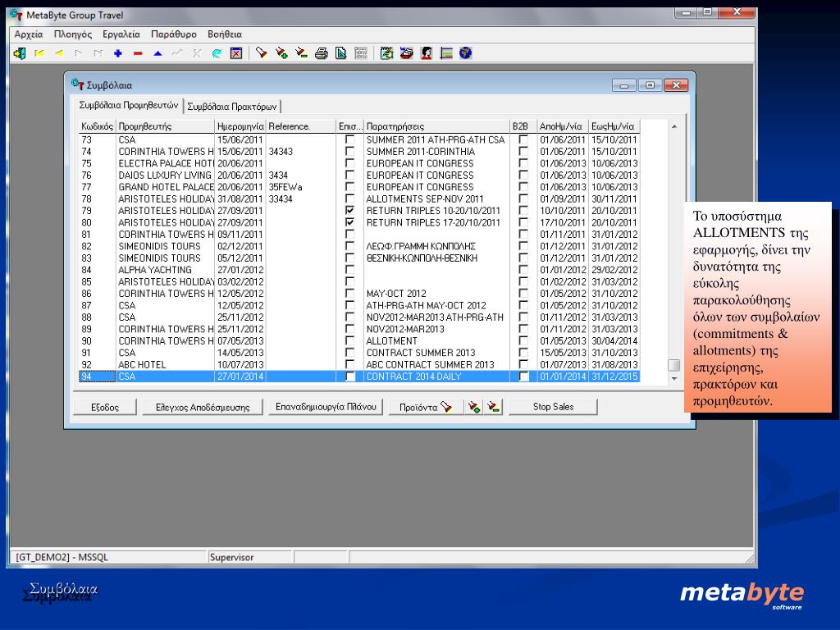The image size is (840, 630).
Task: Click the colored lines list icon
Action: (446, 53)
